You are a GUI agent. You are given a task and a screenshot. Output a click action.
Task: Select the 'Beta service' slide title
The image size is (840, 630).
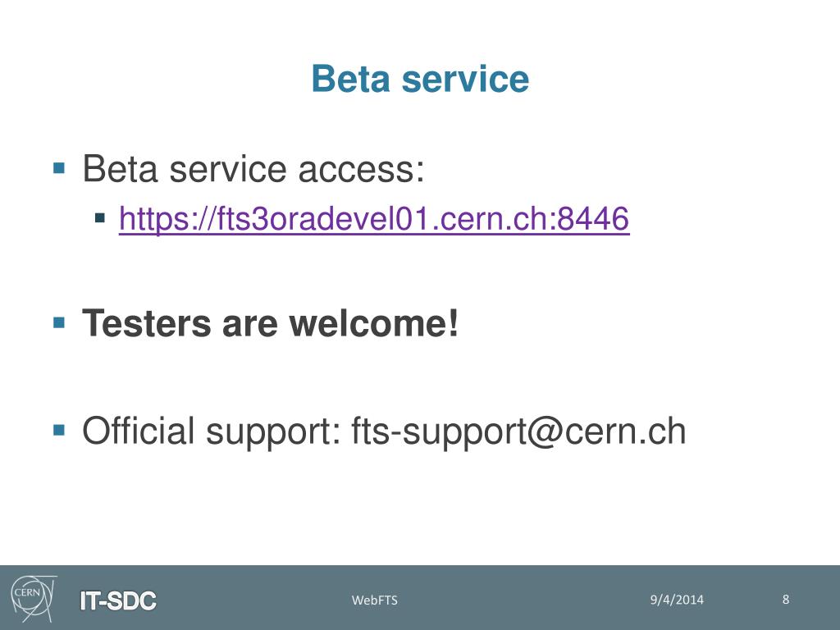420,79
